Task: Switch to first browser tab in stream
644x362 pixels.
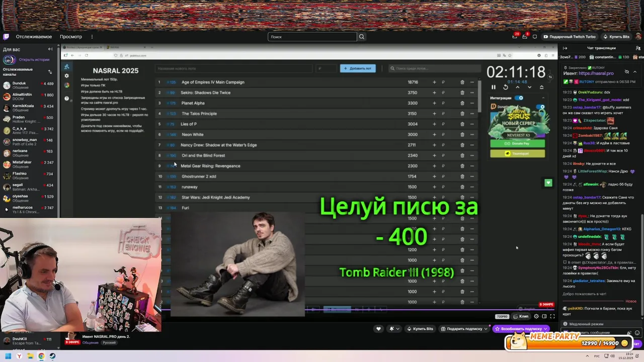Action: (82, 47)
